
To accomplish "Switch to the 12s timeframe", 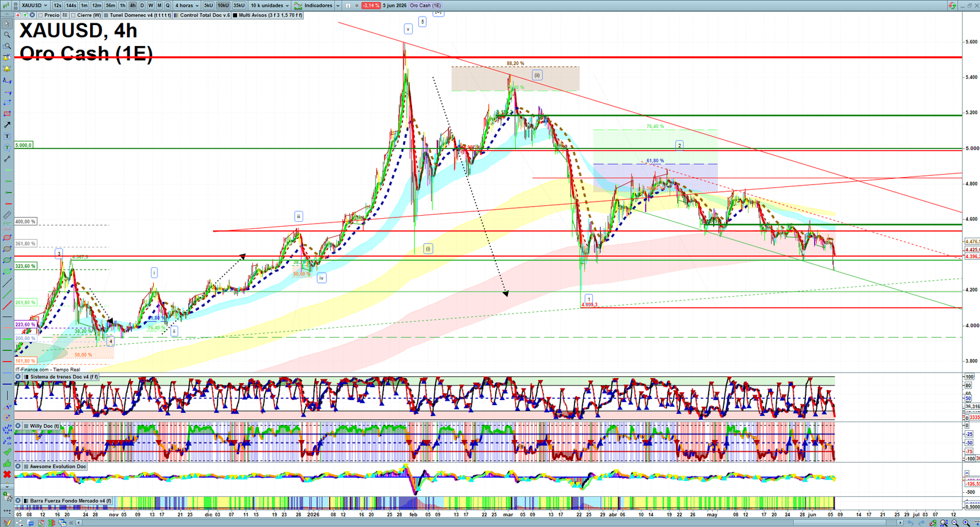I will point(57,6).
